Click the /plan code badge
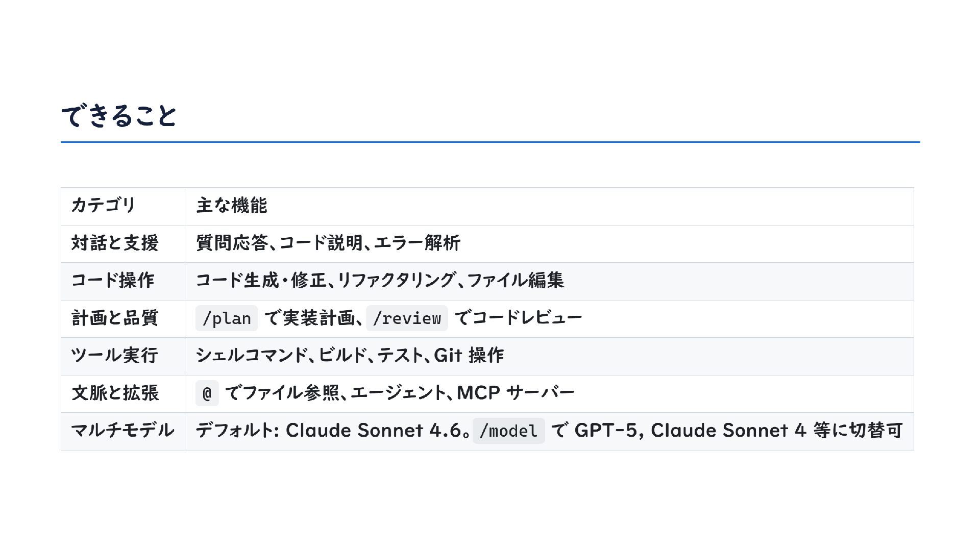Viewport: 980px width, 551px height. pos(227,318)
